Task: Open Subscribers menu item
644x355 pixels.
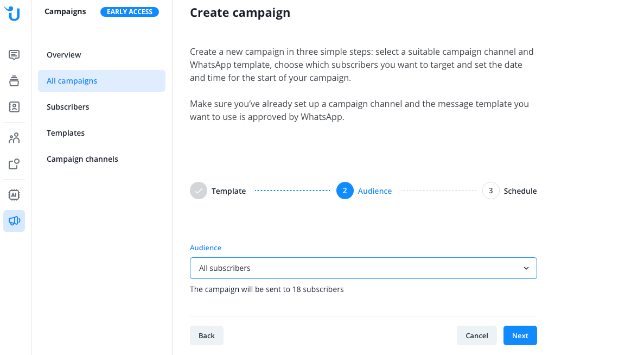Action: pyautogui.click(x=68, y=107)
